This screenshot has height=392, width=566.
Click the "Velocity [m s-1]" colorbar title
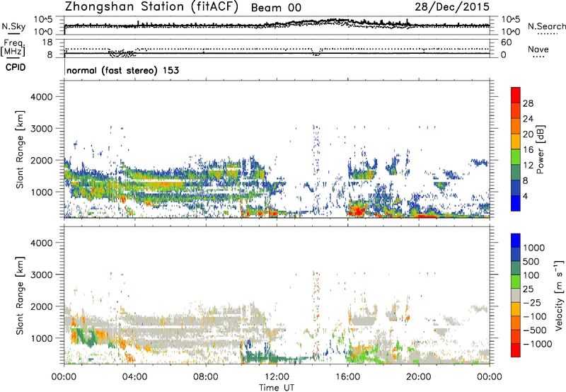click(559, 296)
